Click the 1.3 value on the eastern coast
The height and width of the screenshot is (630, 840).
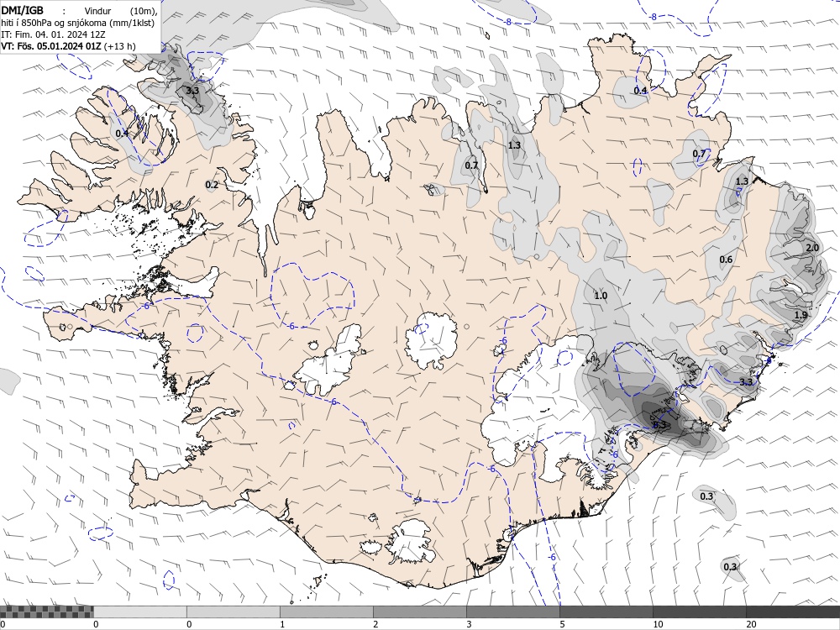coord(742,181)
